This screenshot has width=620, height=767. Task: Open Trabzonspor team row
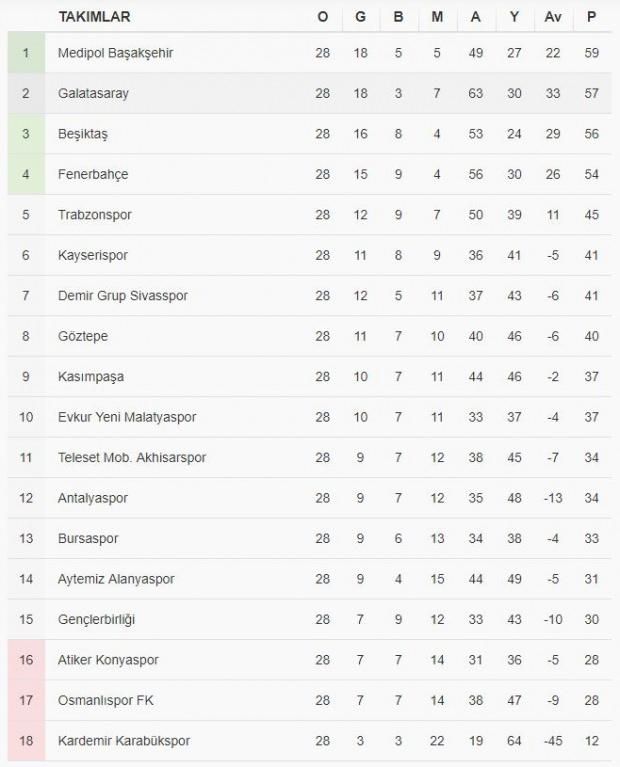[95, 214]
